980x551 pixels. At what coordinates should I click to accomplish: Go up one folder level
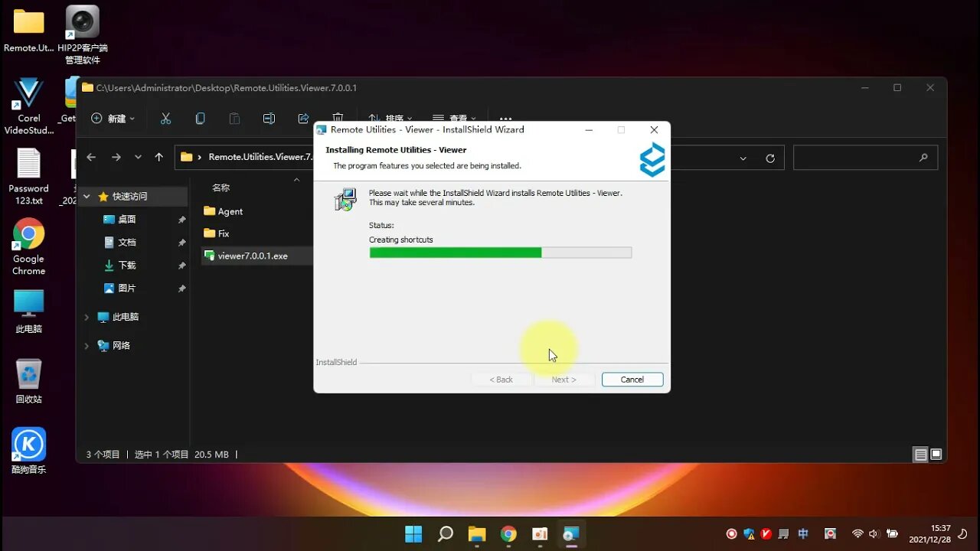[x=159, y=157]
